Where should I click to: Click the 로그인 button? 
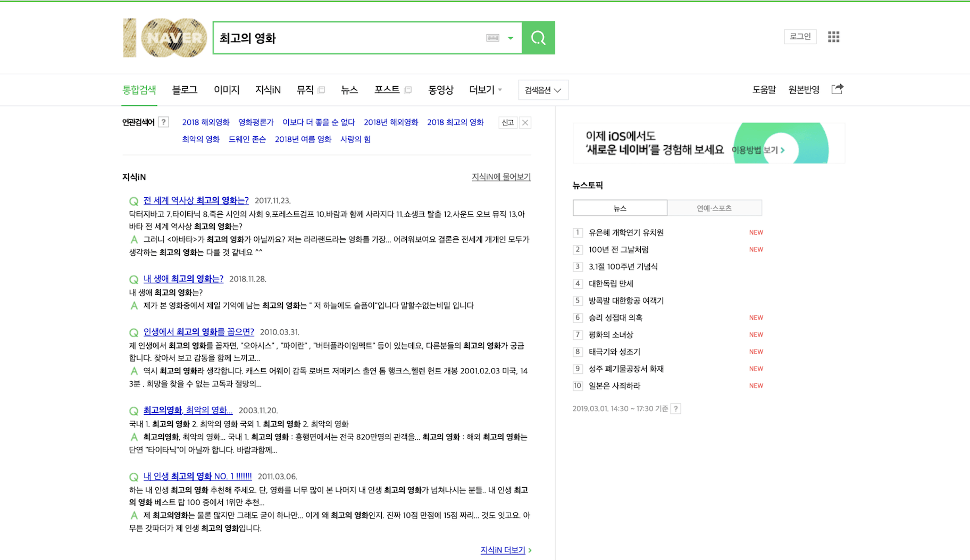pos(800,37)
